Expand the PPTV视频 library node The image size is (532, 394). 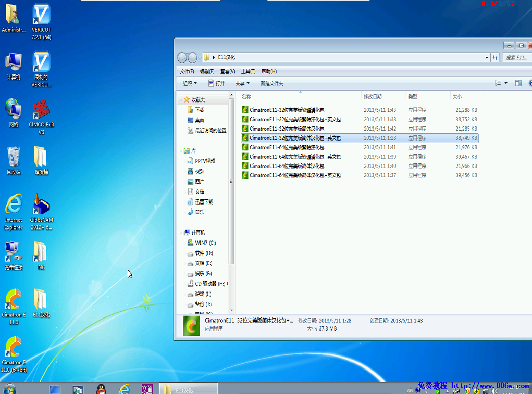[x=185, y=161]
